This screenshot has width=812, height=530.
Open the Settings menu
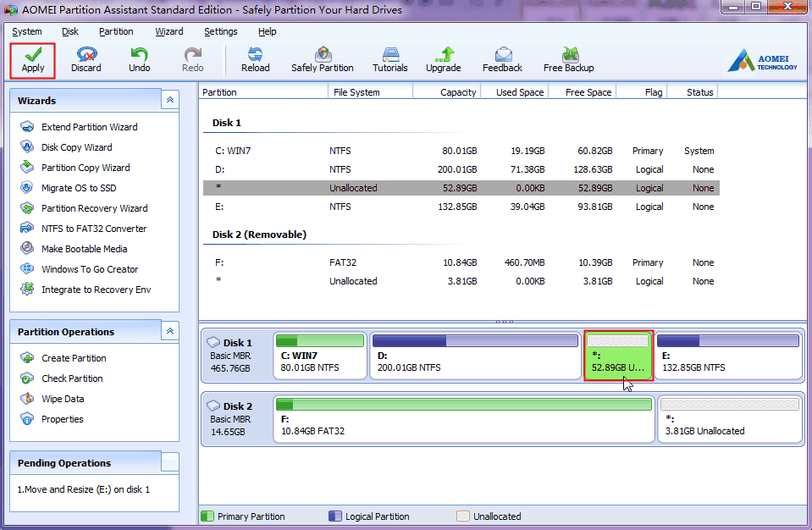point(221,31)
